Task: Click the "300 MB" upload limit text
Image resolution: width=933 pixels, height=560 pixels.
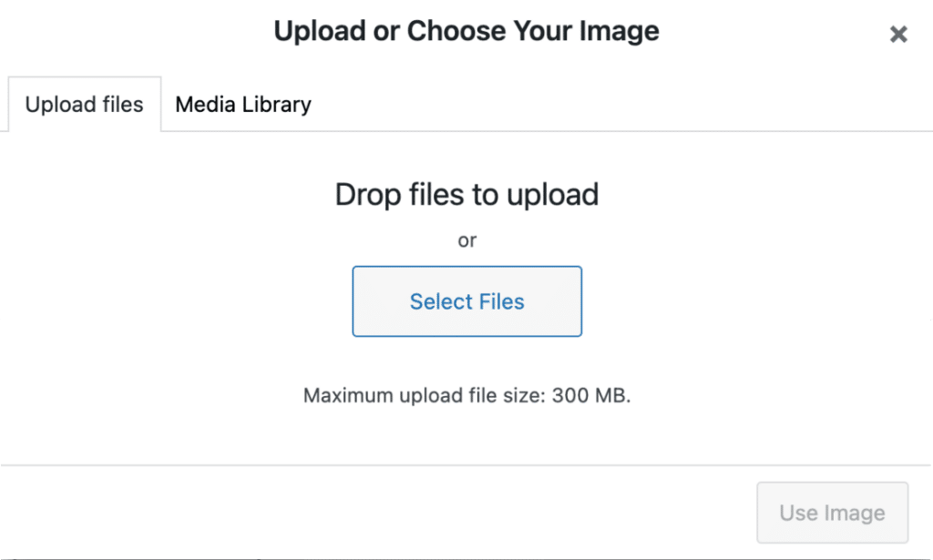Action: (x=589, y=397)
